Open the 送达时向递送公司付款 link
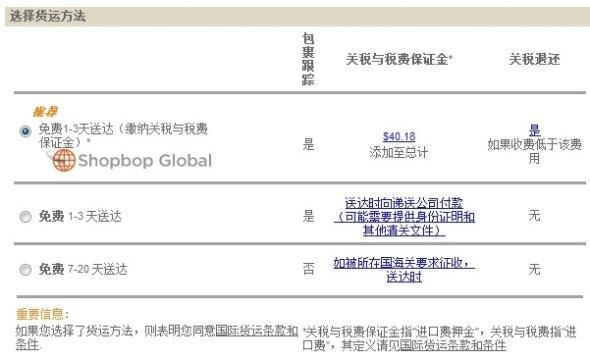This screenshot has height=360, width=590. 404,217
